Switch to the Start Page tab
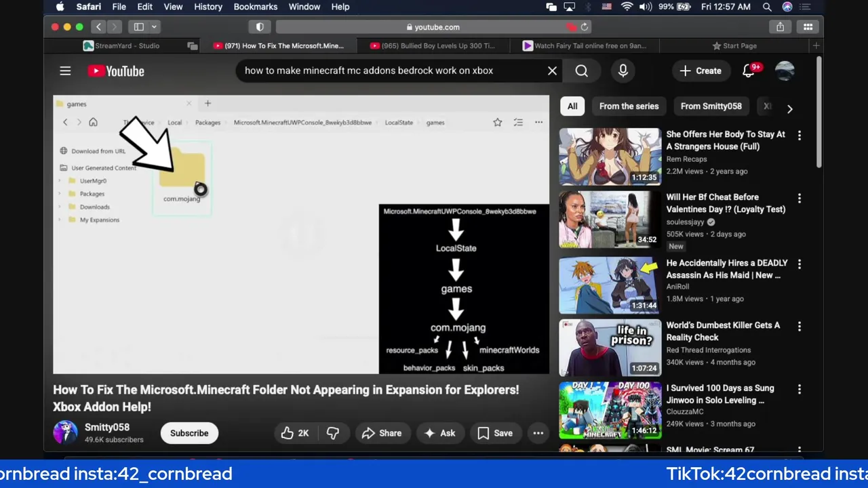Image resolution: width=868 pixels, height=488 pixels. point(734,45)
